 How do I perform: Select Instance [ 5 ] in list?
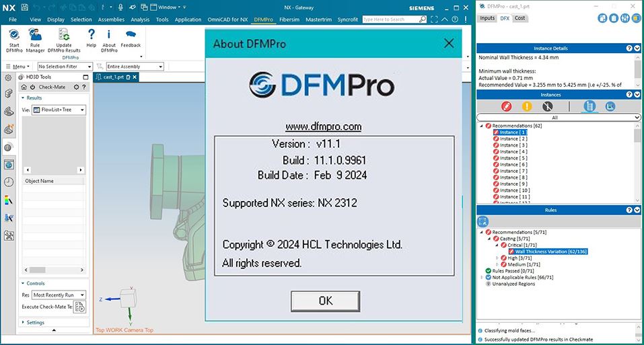[513, 158]
